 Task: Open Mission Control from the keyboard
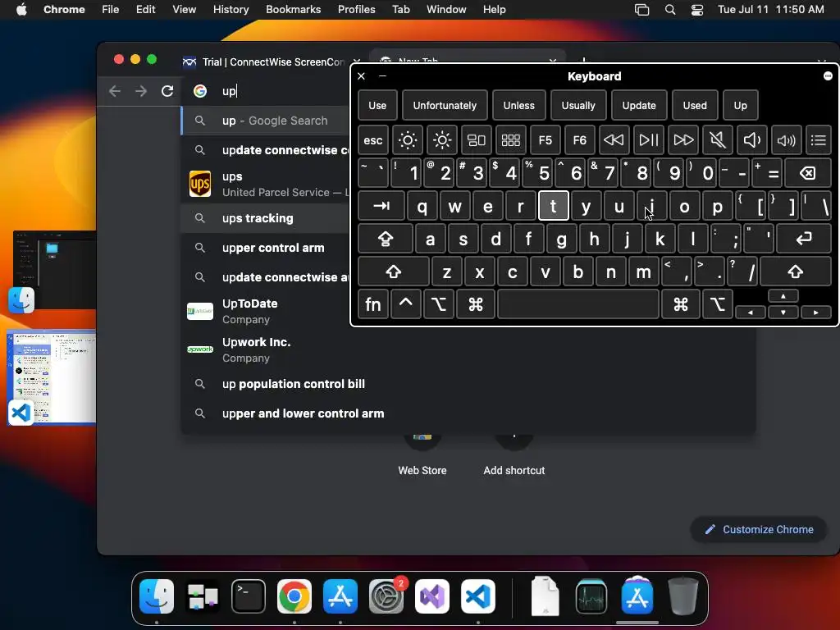(477, 140)
